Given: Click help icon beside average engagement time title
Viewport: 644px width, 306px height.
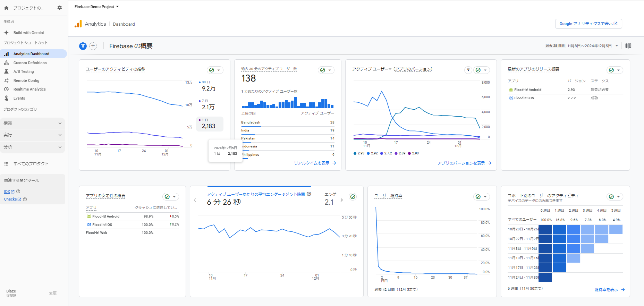Looking at the screenshot, I should coord(309,194).
